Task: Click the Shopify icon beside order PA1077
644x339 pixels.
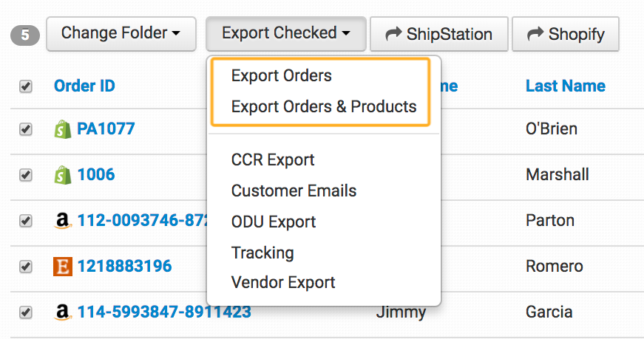Action: [63, 129]
